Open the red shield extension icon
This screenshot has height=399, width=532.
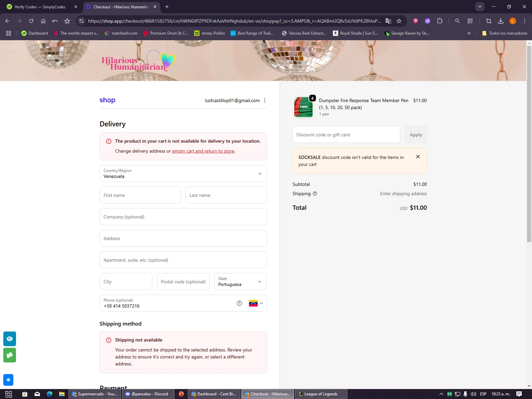pos(416,21)
